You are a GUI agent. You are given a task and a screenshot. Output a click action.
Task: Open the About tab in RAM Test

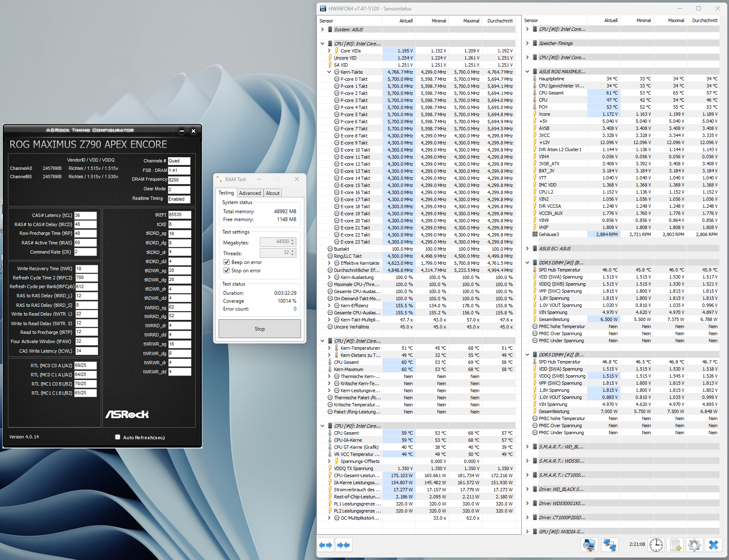(273, 193)
